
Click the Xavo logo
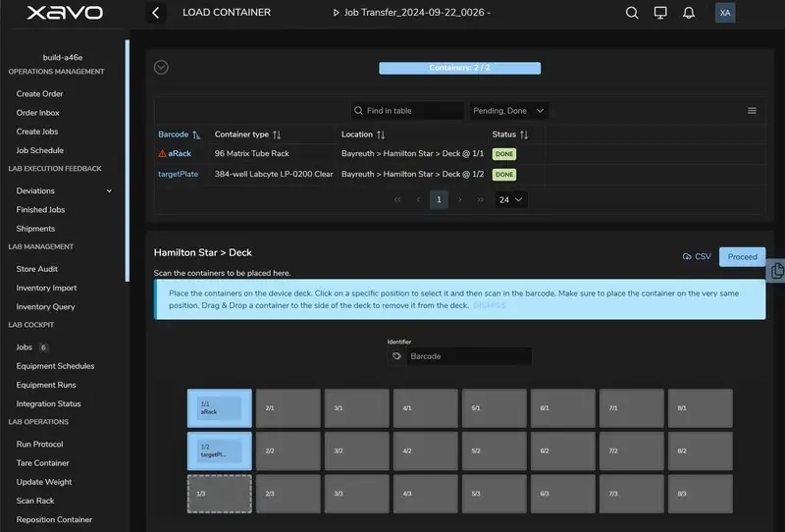(x=65, y=13)
